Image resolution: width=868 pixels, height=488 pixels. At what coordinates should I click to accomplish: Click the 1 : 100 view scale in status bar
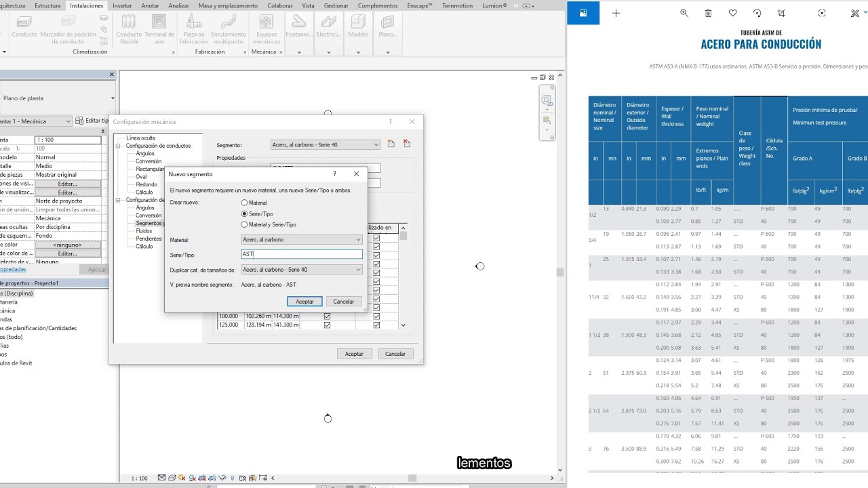[139, 478]
